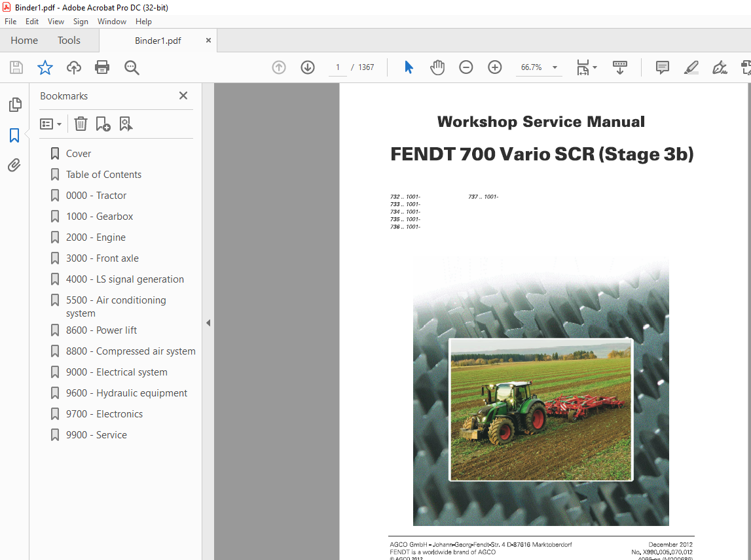
Task: Go to 0000 - Tractor bookmark
Action: tap(96, 196)
